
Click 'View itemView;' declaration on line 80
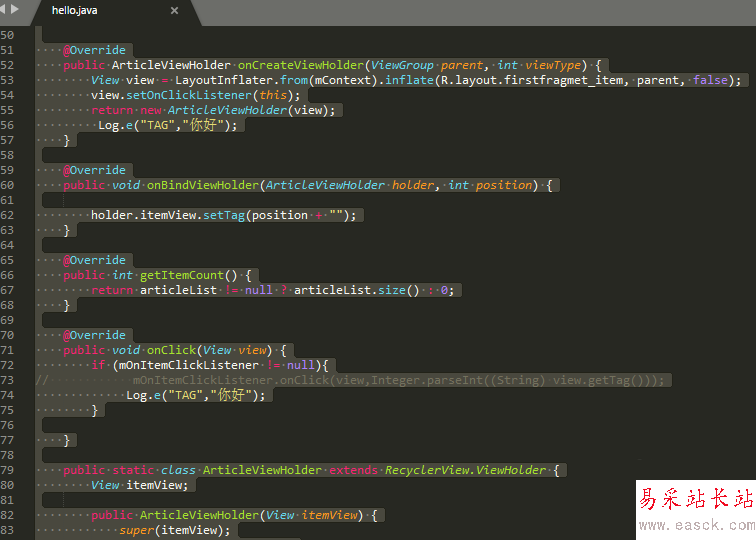pyautogui.click(x=140, y=485)
